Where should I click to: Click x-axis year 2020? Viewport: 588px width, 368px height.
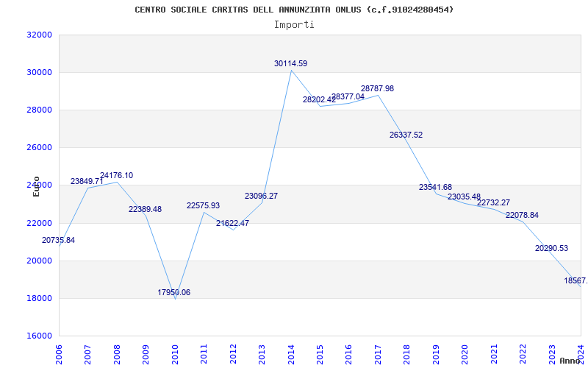tap(465, 354)
